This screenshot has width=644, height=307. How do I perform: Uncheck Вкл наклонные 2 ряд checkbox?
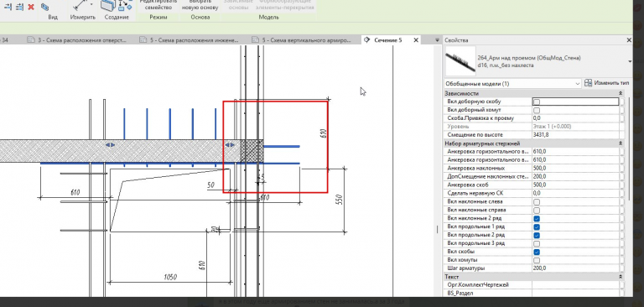pos(537,219)
